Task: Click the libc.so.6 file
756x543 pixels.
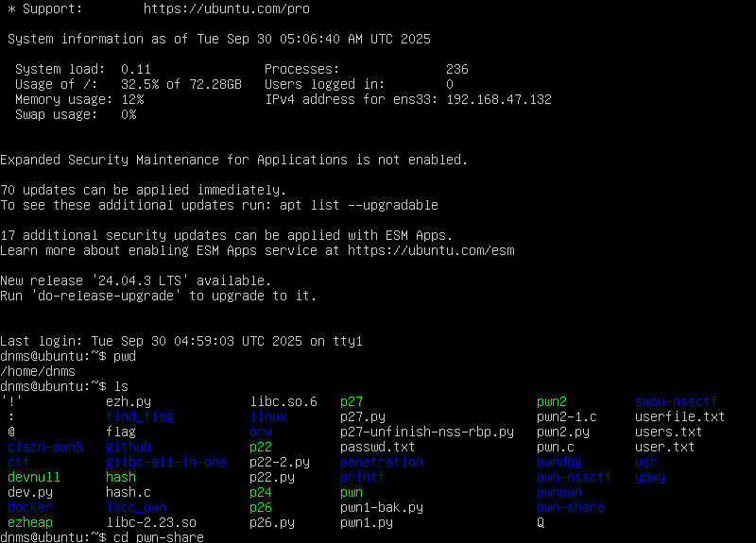Action: point(283,401)
